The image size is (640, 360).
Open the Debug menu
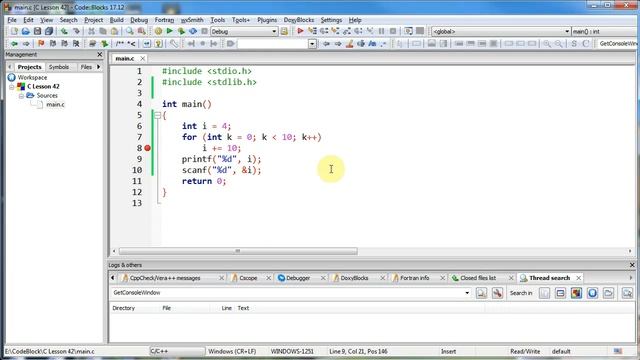[139, 20]
